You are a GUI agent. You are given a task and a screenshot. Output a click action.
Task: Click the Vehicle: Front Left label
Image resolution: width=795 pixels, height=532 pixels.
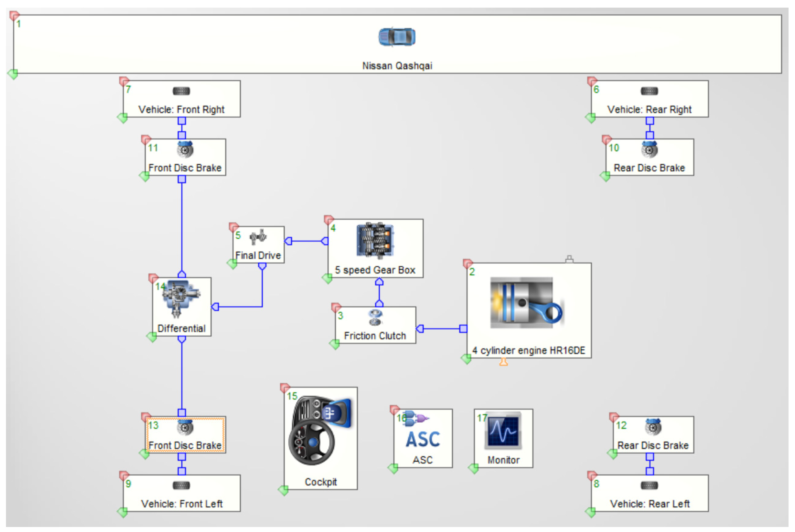tap(182, 504)
